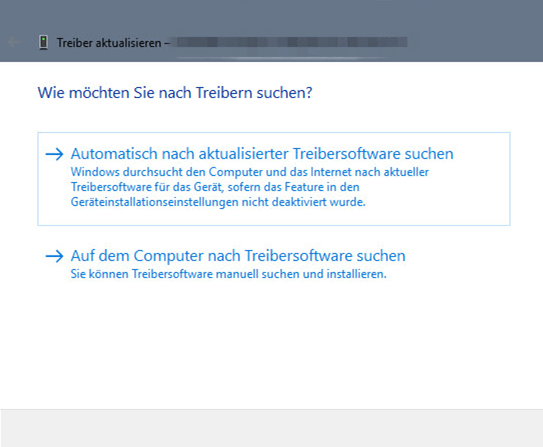The width and height of the screenshot is (543, 447).
Task: Click heading 'Wie möchten Sie nach Treibern suchen?'
Action: tap(175, 93)
